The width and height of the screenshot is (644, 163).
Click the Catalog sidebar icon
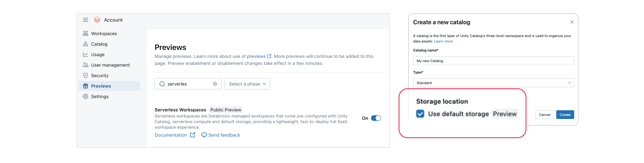coord(85,44)
